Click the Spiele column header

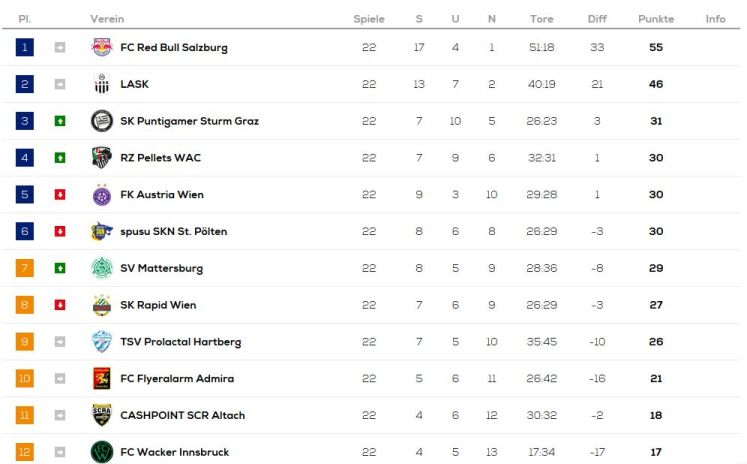369,19
